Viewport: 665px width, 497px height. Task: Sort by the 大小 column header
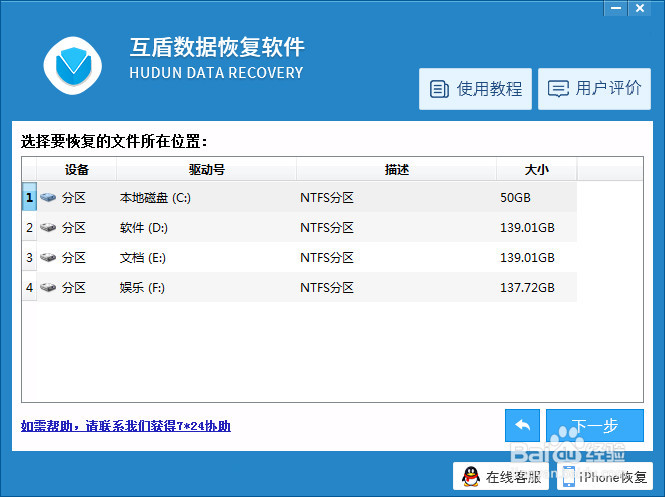click(536, 170)
